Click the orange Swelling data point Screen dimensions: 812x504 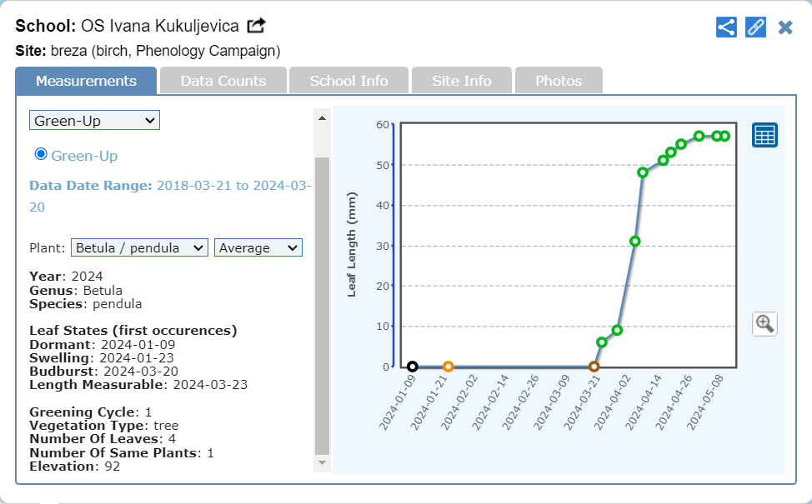click(448, 367)
